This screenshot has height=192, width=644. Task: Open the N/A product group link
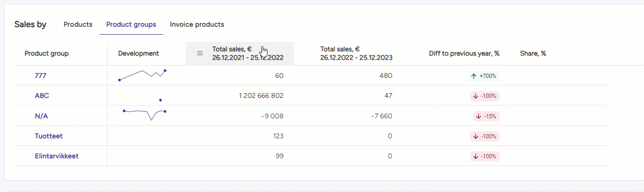tap(41, 116)
